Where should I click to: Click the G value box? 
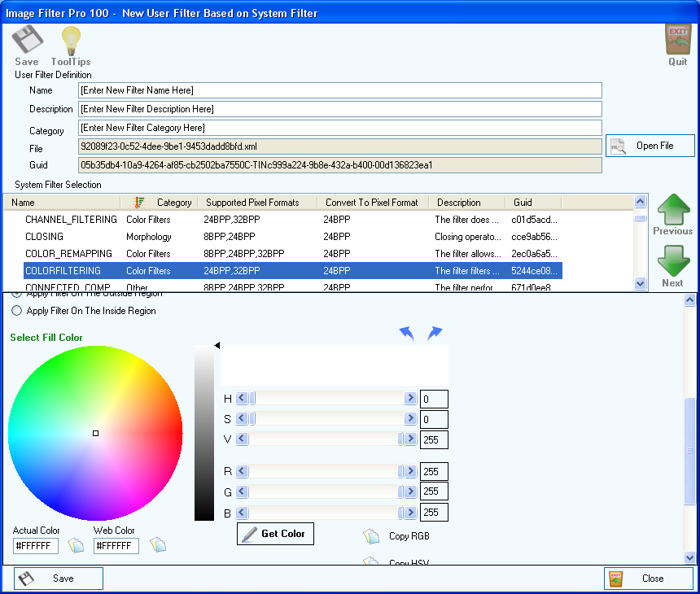pos(434,491)
